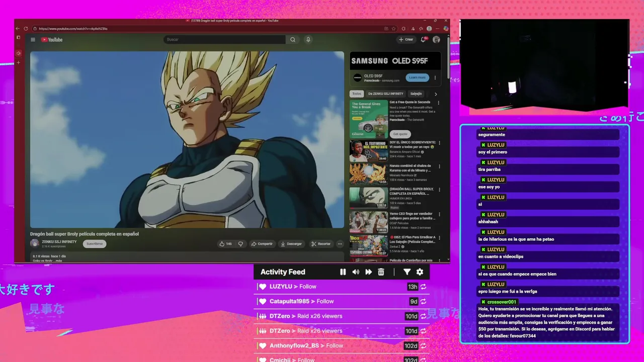Select the Saiyajin filter chip
This screenshot has width=644, height=362.
(x=416, y=94)
